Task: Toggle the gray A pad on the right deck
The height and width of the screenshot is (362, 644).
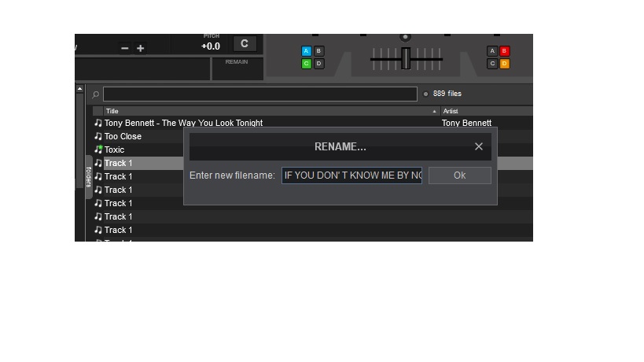Action: point(492,51)
